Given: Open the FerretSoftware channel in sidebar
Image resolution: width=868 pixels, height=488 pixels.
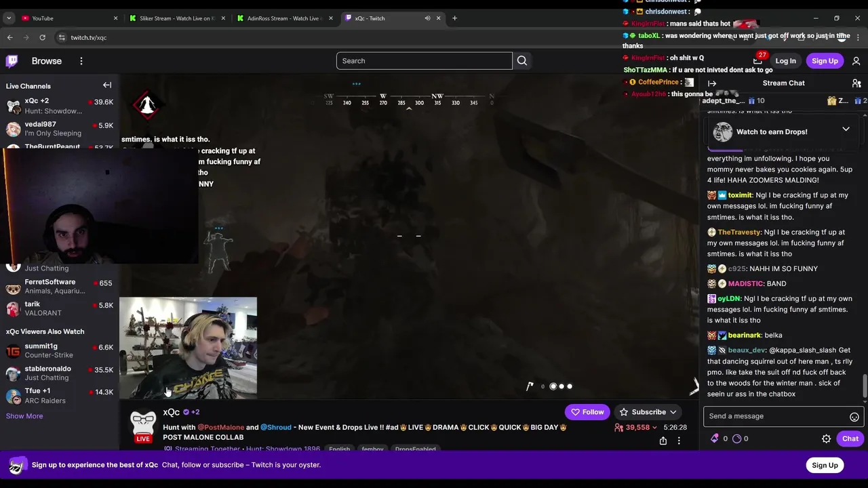Looking at the screenshot, I should coord(60,286).
